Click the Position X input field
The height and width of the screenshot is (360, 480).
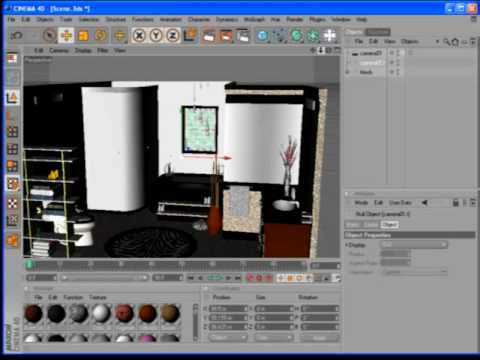229,309
